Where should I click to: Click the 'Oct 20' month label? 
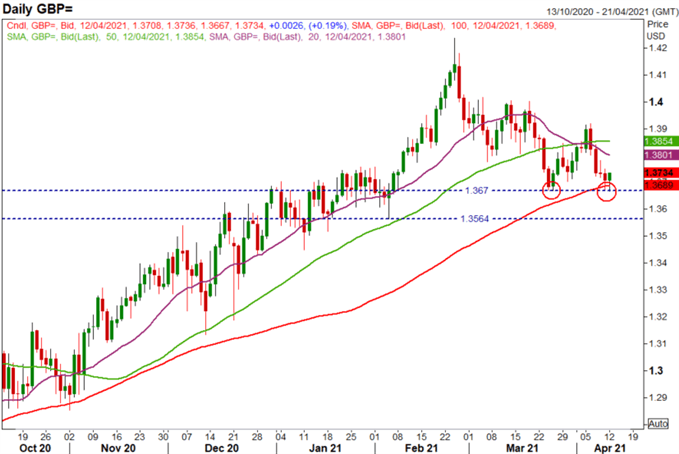point(35,448)
